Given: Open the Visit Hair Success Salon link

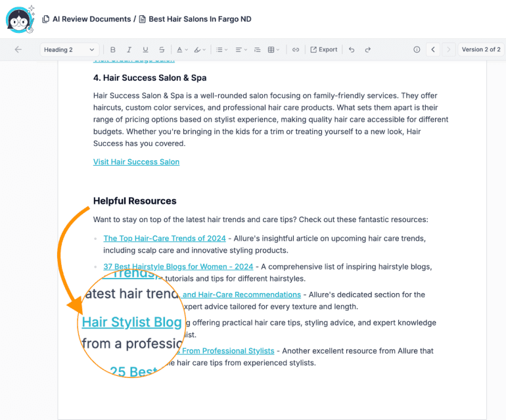Looking at the screenshot, I should click(x=136, y=162).
